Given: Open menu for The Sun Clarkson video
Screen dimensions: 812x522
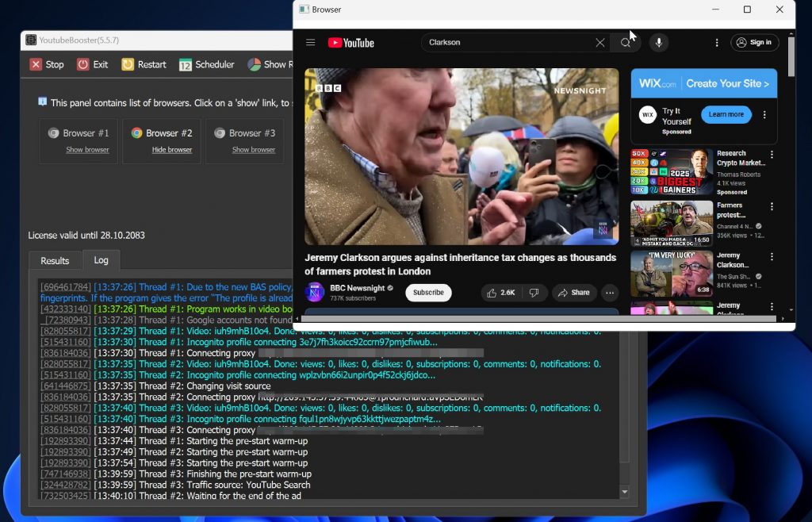Looking at the screenshot, I should point(772,256).
